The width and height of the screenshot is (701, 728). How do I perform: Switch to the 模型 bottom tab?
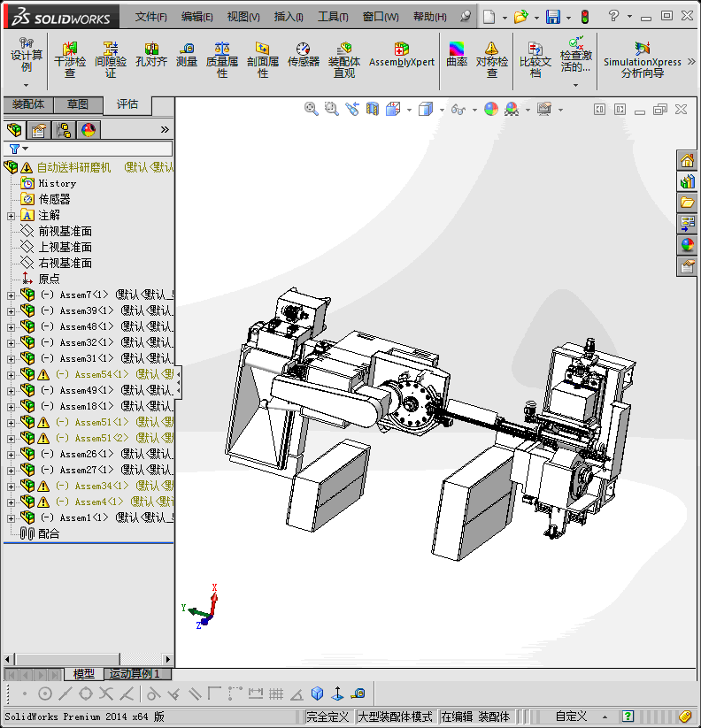pos(83,674)
